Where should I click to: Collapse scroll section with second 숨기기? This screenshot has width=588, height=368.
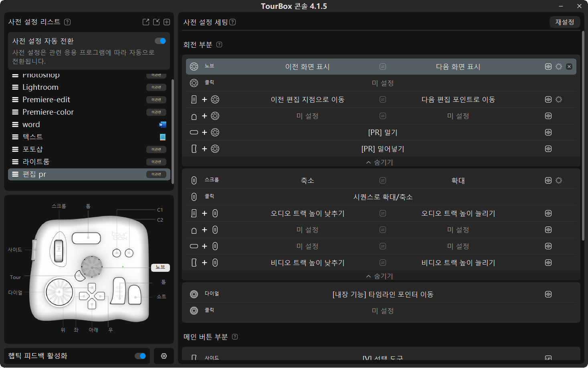tap(380, 276)
